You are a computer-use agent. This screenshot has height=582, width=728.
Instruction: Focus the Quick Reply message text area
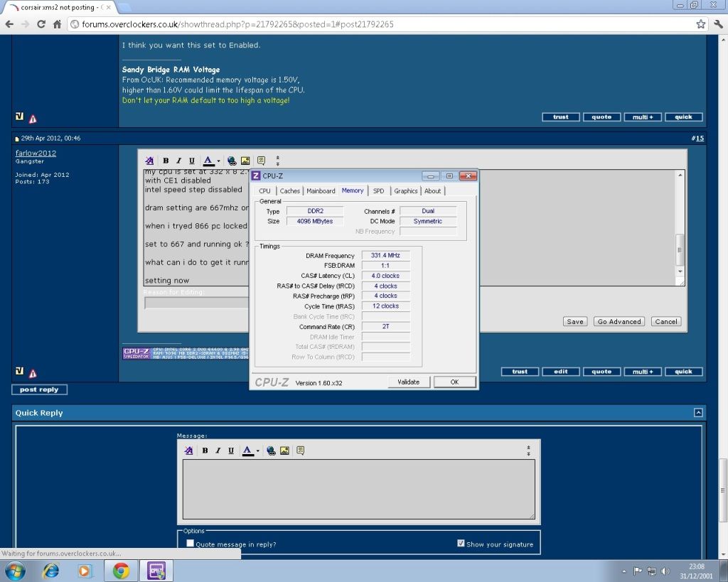coord(359,489)
